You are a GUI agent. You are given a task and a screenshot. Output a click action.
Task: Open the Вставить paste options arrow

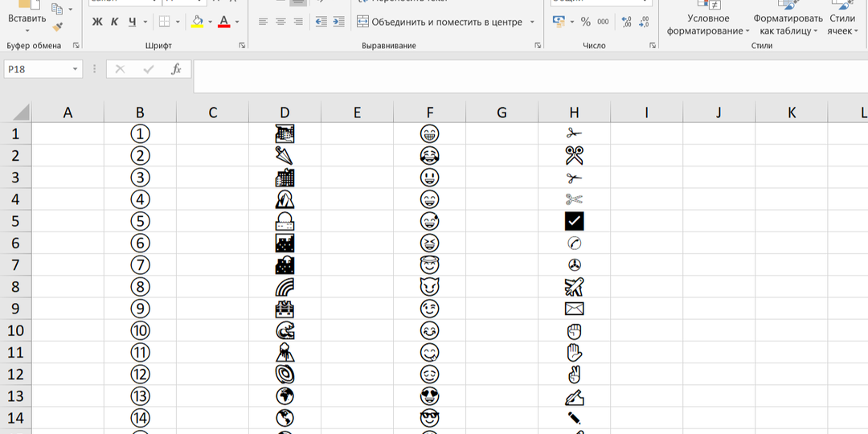tap(27, 31)
